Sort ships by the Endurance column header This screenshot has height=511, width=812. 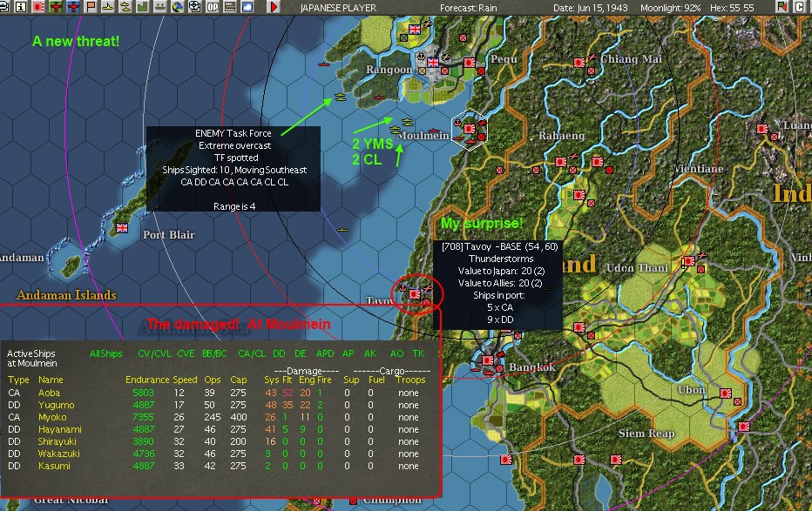click(x=147, y=380)
